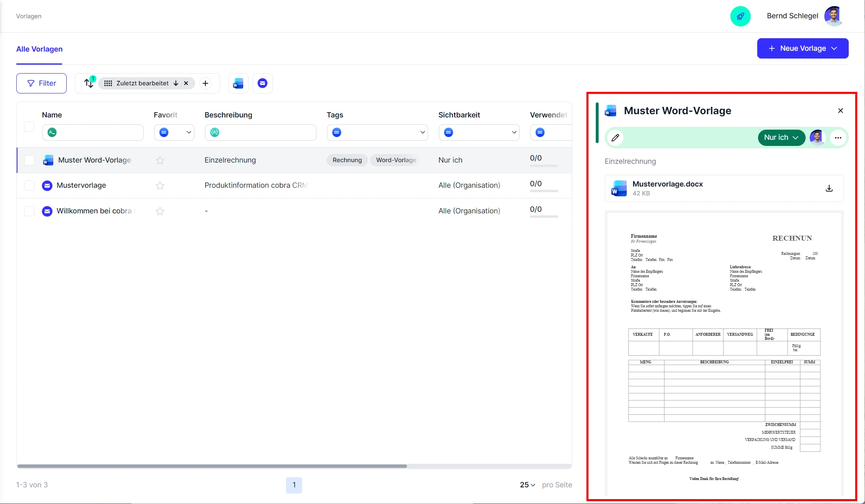Open the three-dots more menu in panel
This screenshot has width=865, height=504.
click(838, 138)
